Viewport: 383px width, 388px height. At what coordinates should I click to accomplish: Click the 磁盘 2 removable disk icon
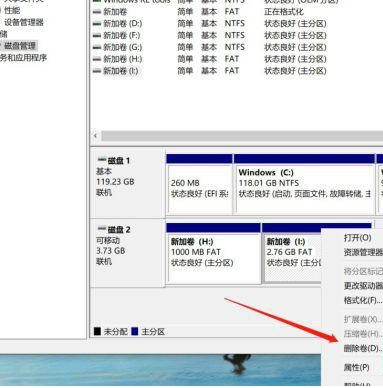coord(102,229)
